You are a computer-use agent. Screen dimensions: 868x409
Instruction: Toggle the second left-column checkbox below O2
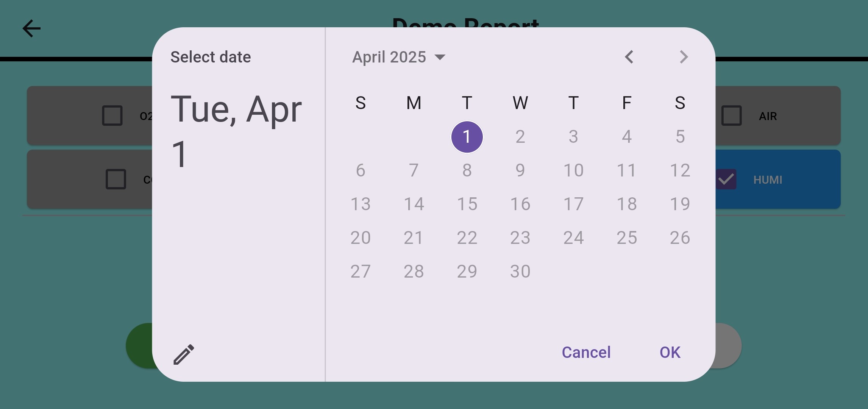click(x=116, y=180)
